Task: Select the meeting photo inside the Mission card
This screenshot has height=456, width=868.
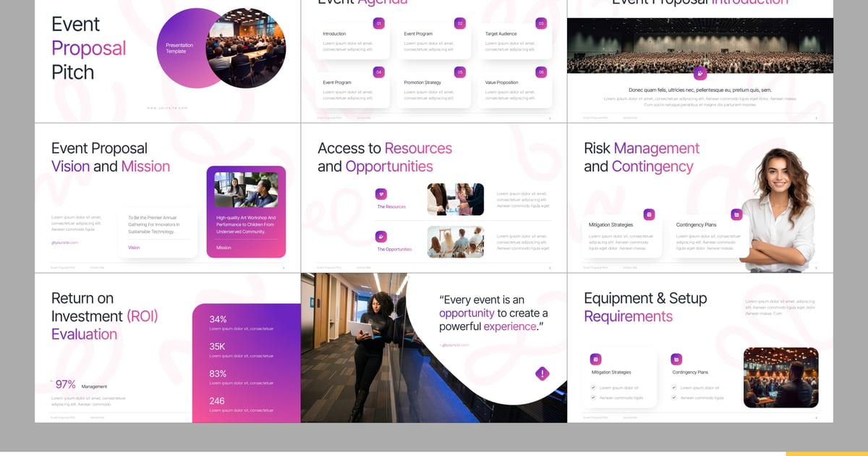Action: tap(246, 190)
